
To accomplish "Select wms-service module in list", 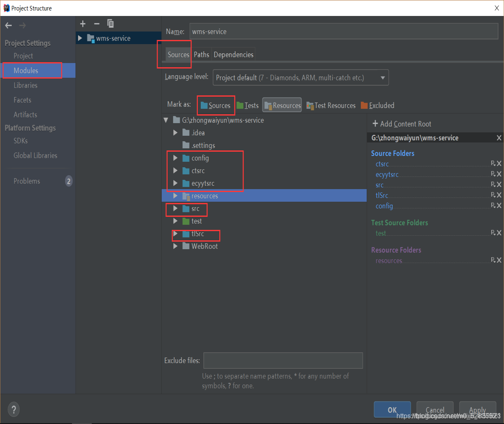I will 118,38.
